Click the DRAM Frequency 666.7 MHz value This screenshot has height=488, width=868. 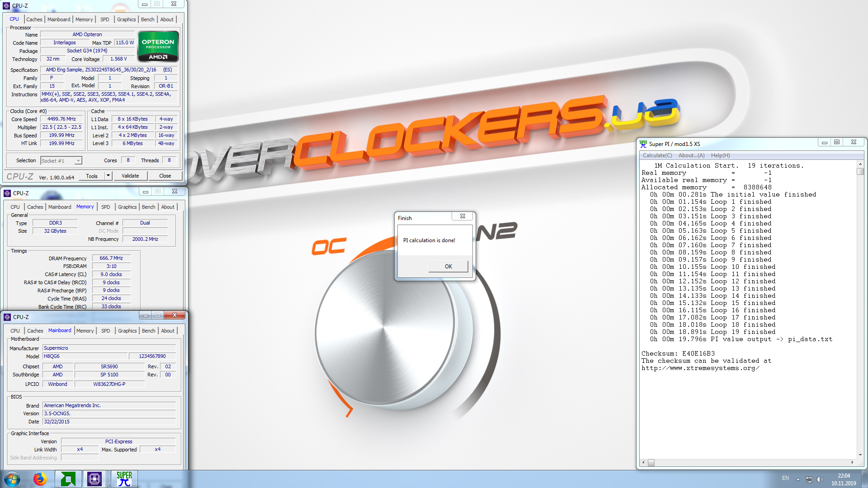pos(111,258)
